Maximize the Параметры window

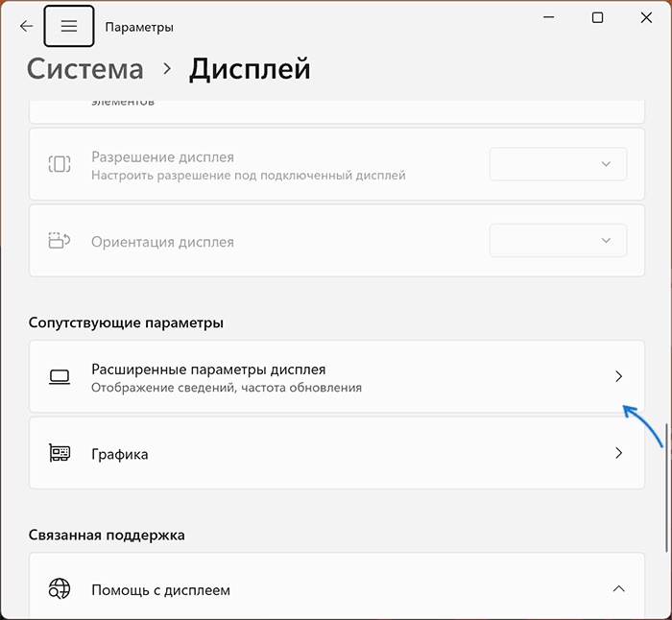point(597,17)
